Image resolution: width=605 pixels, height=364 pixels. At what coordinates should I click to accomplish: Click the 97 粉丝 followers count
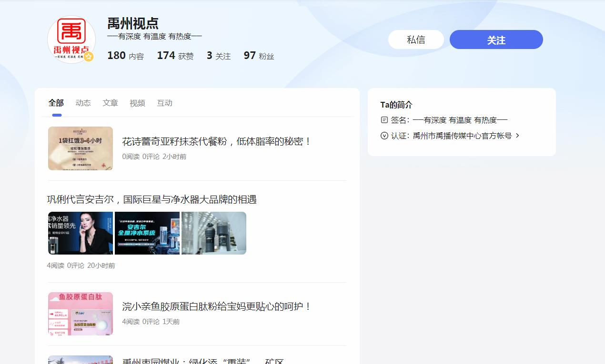[259, 56]
